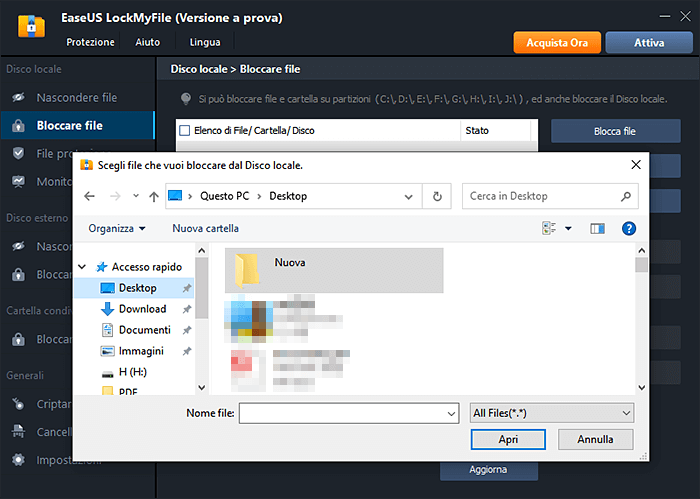Click the navigation pane scroll down arrow

[x=202, y=387]
